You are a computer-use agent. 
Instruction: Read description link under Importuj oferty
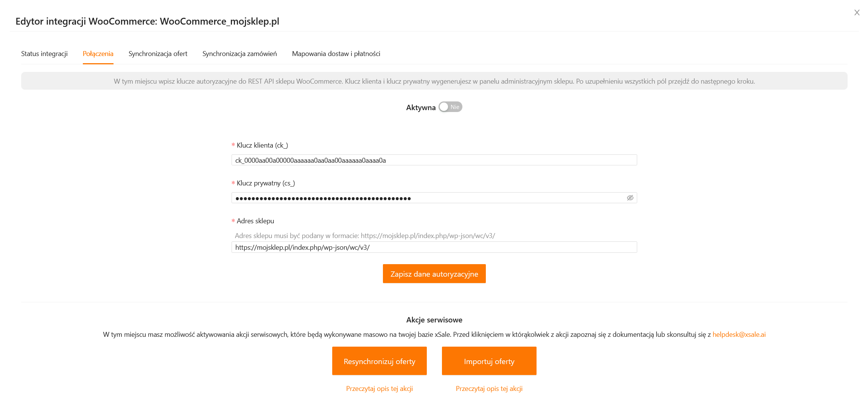coord(489,389)
